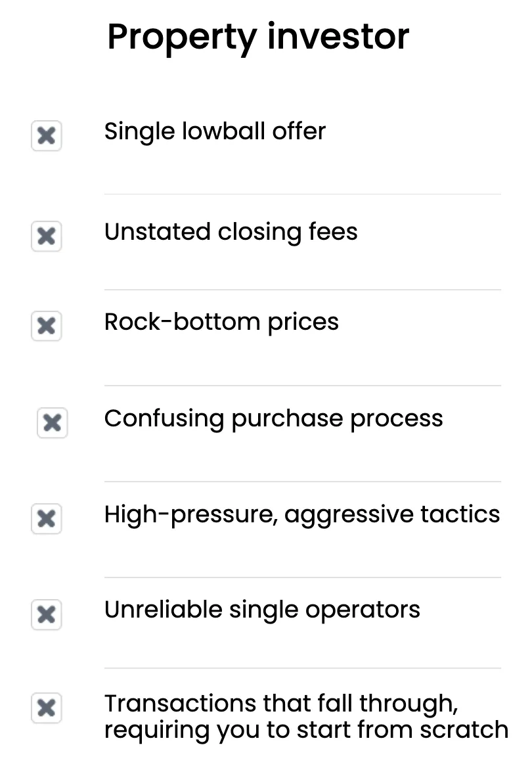Click the X box beside Rock-bottom prices

click(x=46, y=326)
